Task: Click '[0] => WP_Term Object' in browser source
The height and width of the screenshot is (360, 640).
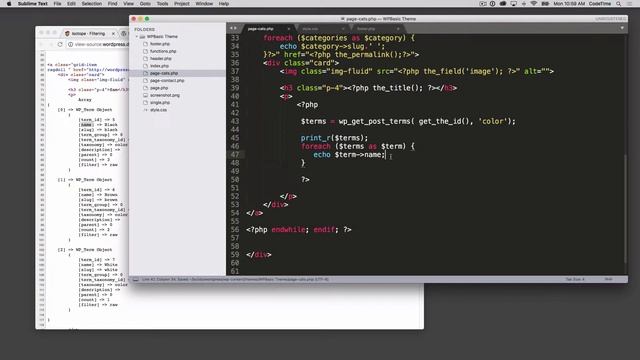Action: [x=85, y=110]
